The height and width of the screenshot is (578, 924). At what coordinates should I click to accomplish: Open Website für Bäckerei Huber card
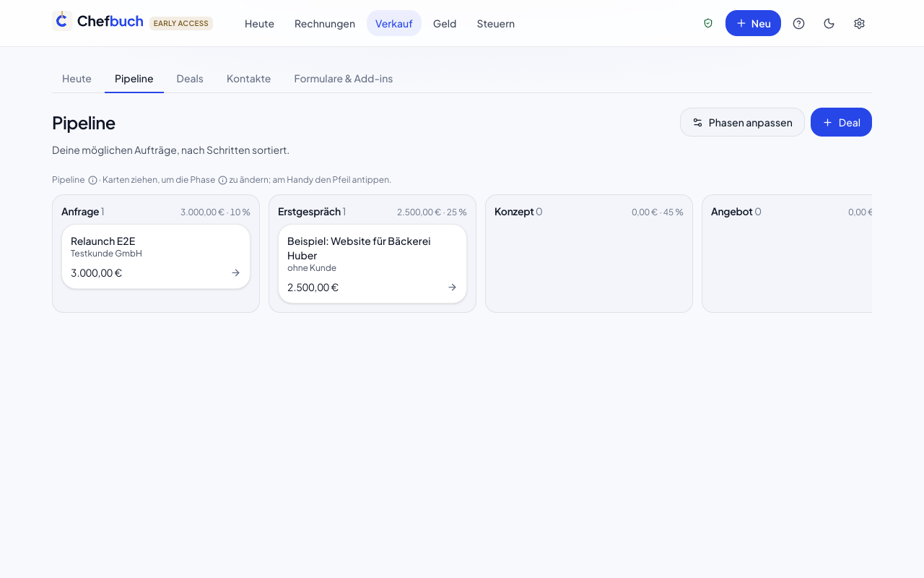tap(372, 264)
